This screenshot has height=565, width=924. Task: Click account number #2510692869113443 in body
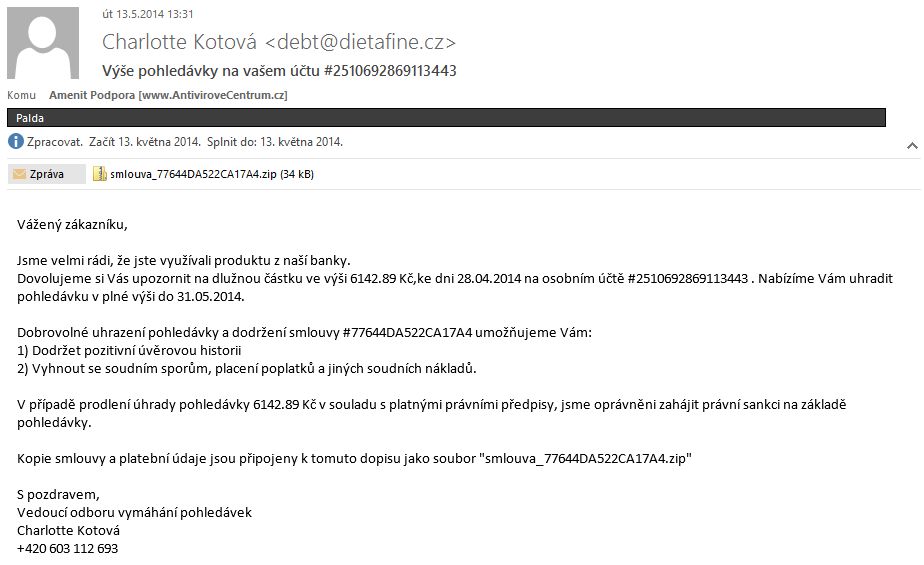[x=688, y=279]
